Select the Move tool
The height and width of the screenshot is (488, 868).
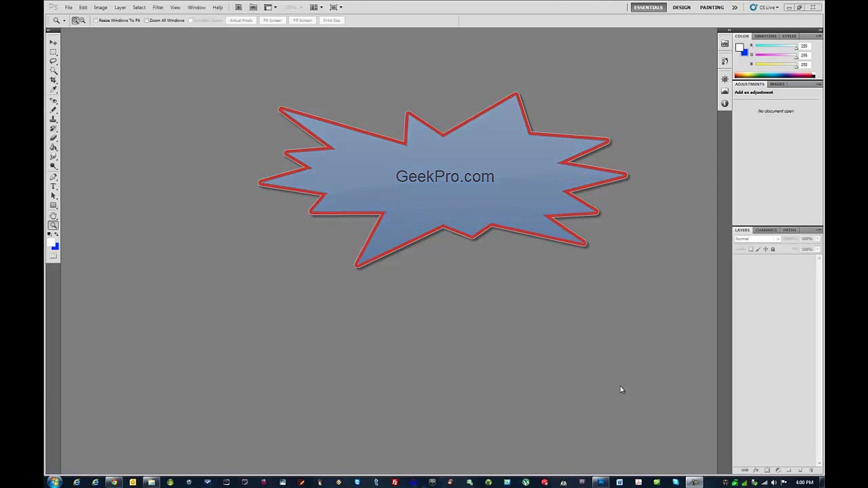53,42
